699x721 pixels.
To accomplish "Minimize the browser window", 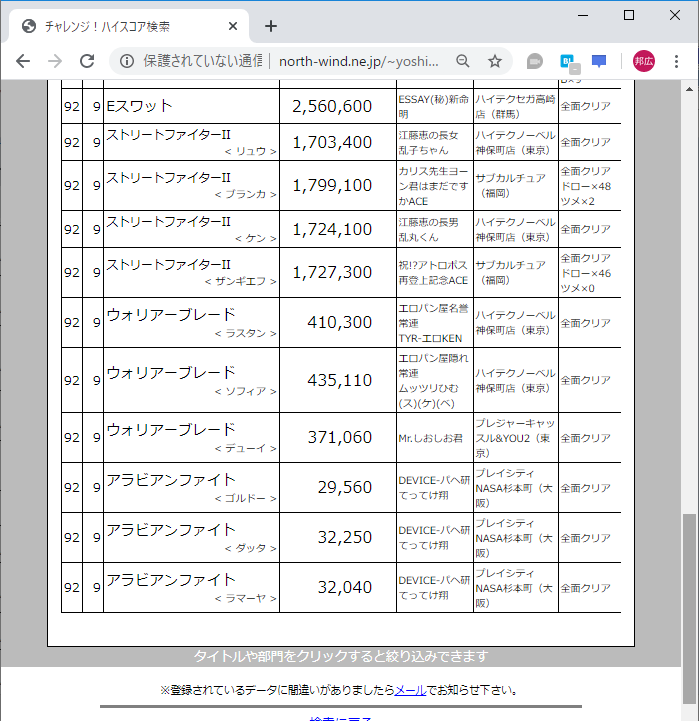I will pos(583,16).
